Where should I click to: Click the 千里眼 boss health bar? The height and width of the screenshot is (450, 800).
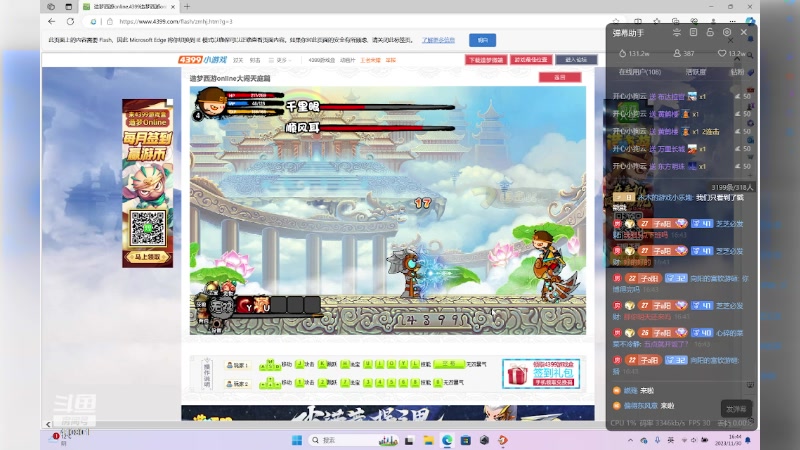tap(387, 107)
